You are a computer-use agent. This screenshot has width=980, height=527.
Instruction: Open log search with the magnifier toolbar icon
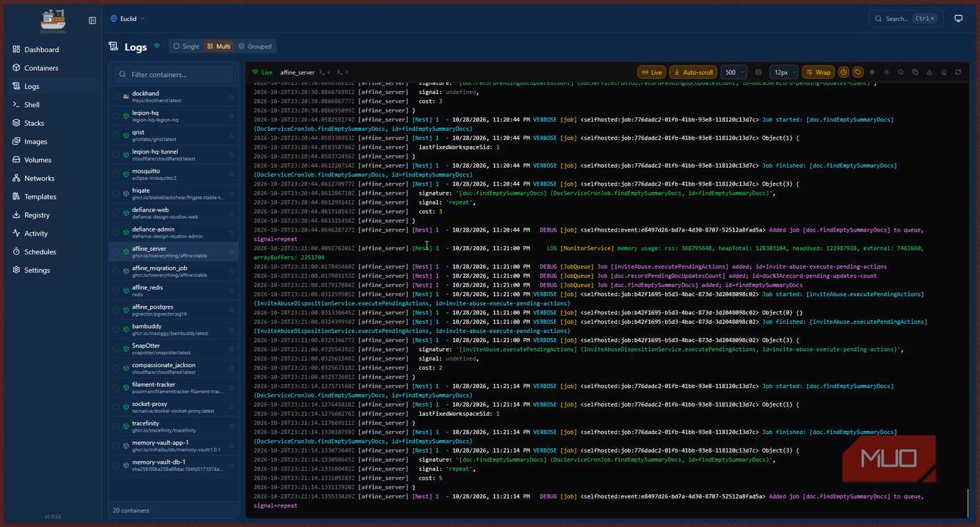(901, 72)
